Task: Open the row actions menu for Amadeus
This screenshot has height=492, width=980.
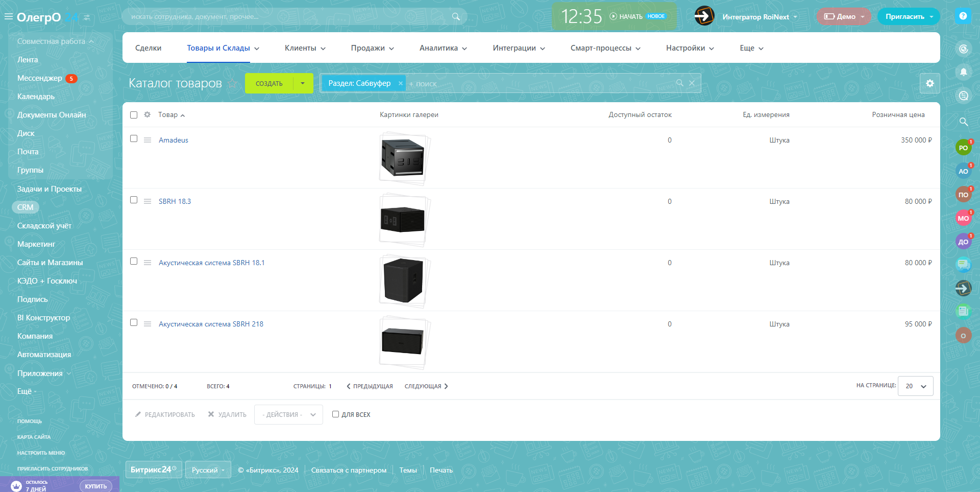Action: pyautogui.click(x=148, y=140)
